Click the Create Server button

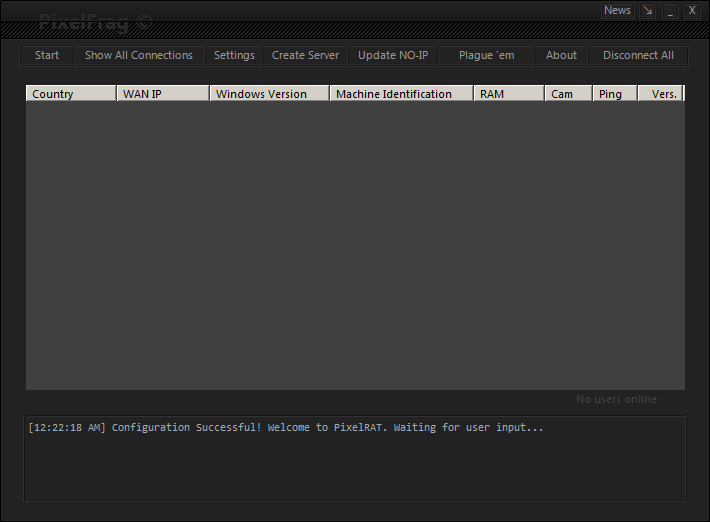[305, 56]
